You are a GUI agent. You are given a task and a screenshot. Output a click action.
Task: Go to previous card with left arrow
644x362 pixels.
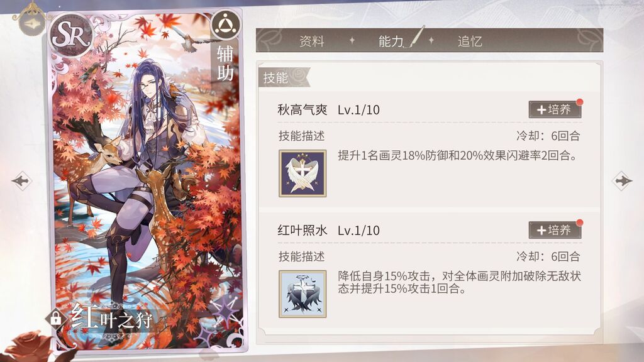[x=21, y=180]
